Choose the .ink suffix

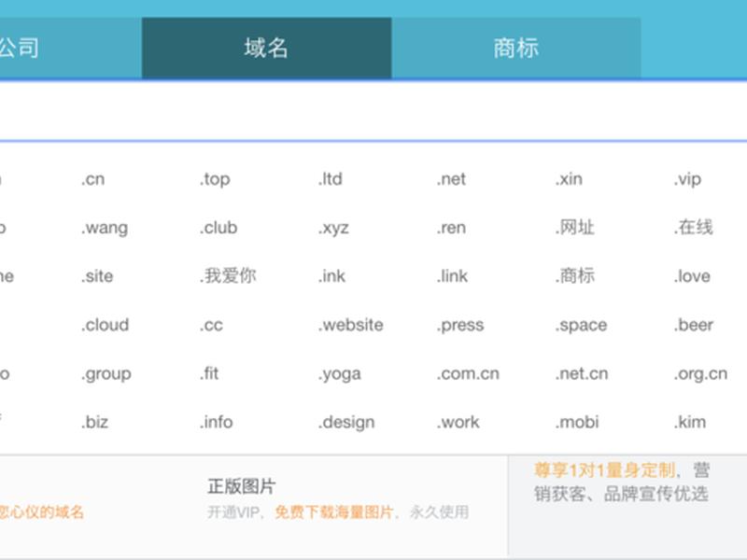pyautogui.click(x=331, y=276)
